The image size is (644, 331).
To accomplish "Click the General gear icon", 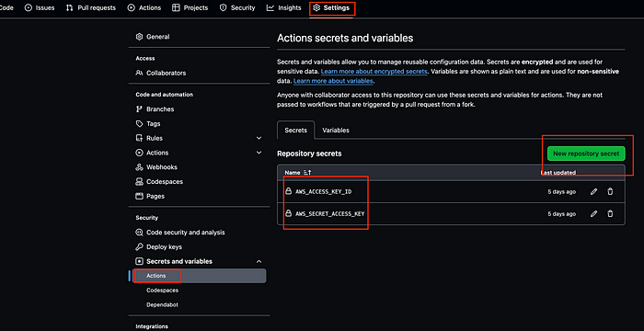I will 139,37.
